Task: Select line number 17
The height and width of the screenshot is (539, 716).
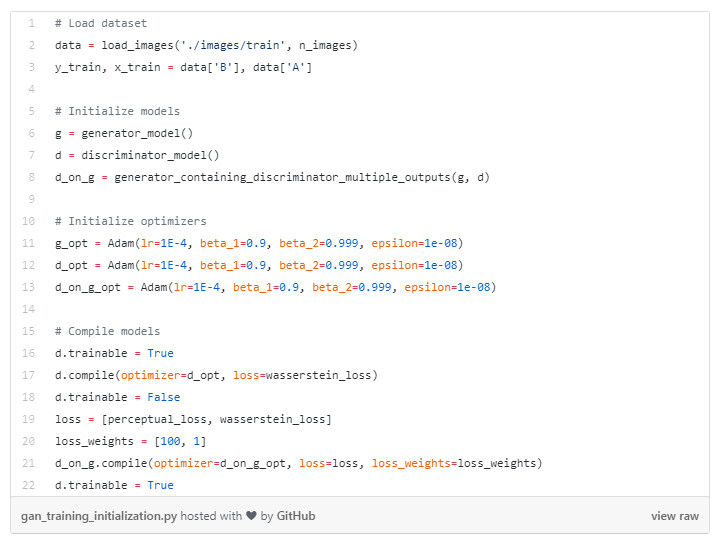Action: (x=30, y=375)
